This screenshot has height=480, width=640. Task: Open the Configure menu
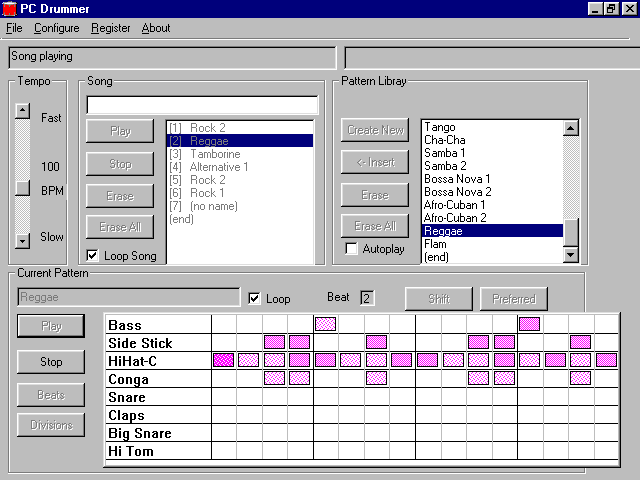pyautogui.click(x=57, y=28)
